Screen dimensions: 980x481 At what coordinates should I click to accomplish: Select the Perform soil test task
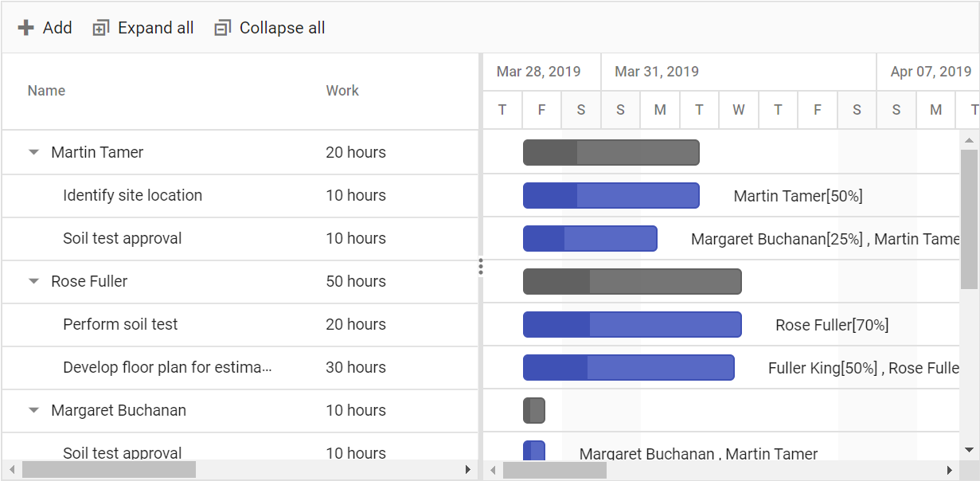pos(120,324)
